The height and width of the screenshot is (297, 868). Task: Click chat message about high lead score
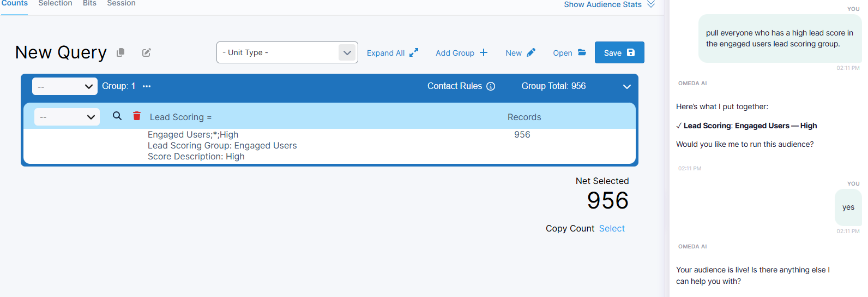(780, 38)
